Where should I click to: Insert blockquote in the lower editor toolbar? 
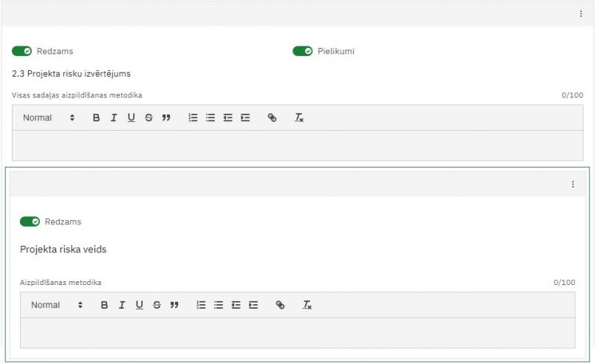(x=174, y=305)
